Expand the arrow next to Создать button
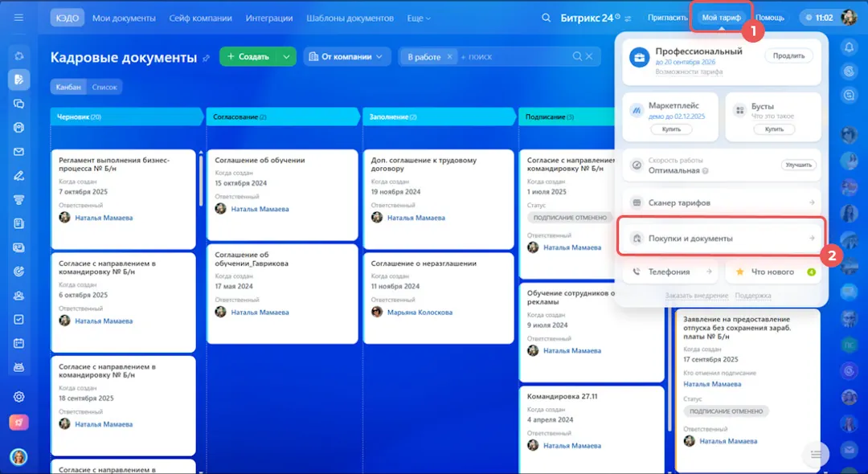 pos(286,57)
